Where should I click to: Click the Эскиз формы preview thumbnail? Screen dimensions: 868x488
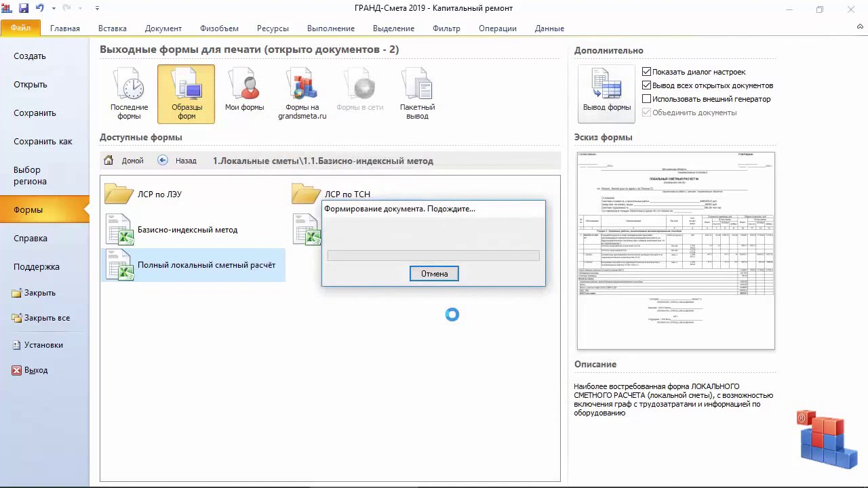[x=675, y=250]
